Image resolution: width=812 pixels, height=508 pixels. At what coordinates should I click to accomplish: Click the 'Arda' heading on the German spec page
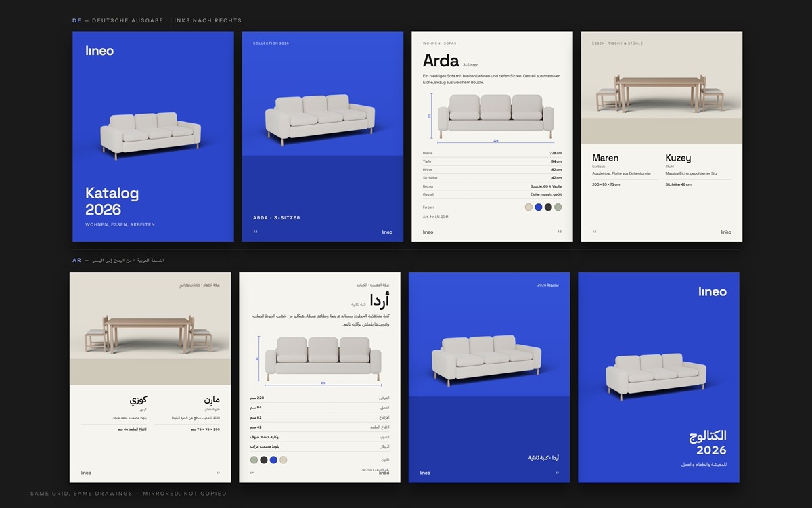(441, 61)
